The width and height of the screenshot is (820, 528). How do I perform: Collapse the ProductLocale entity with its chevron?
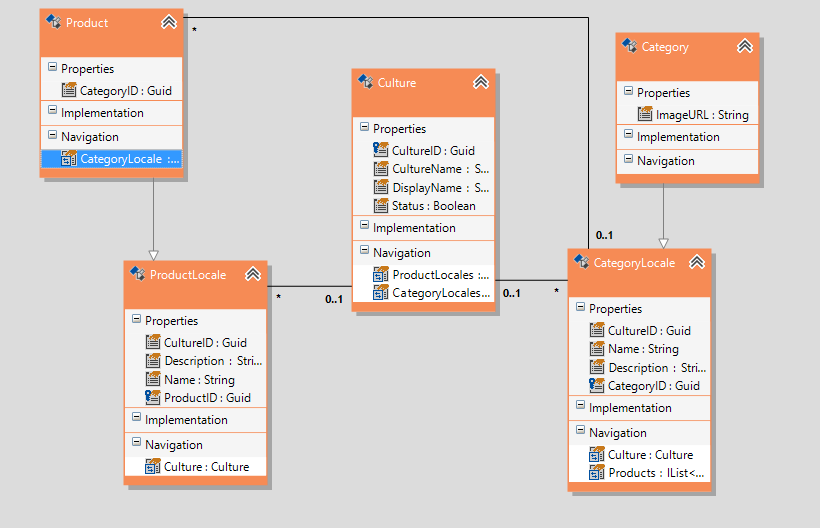[253, 274]
